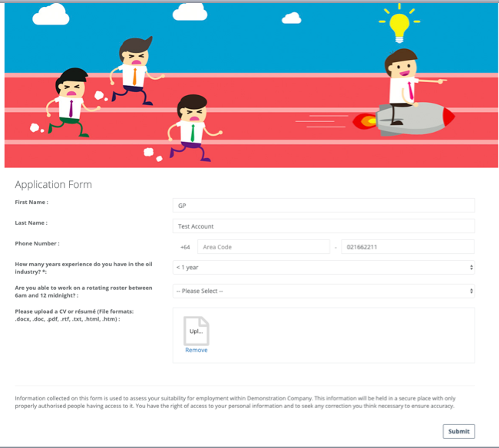
Task: Click the First Name input field
Action: click(324, 206)
